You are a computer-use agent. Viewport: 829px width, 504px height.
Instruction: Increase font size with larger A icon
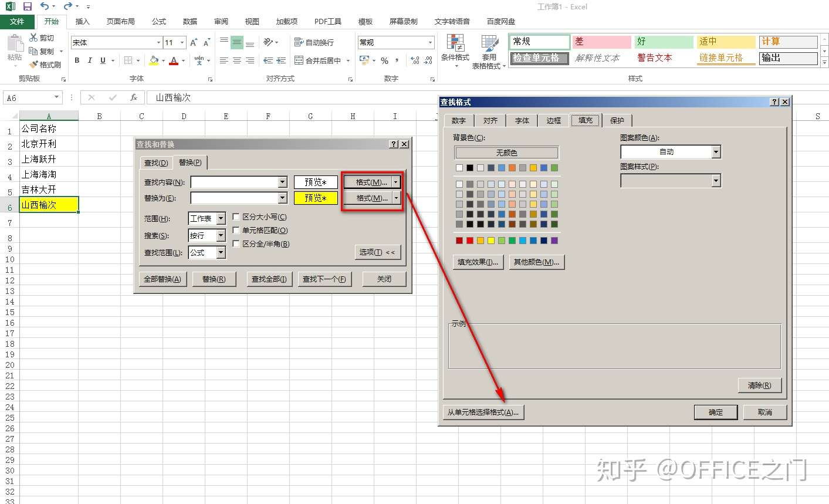[194, 42]
